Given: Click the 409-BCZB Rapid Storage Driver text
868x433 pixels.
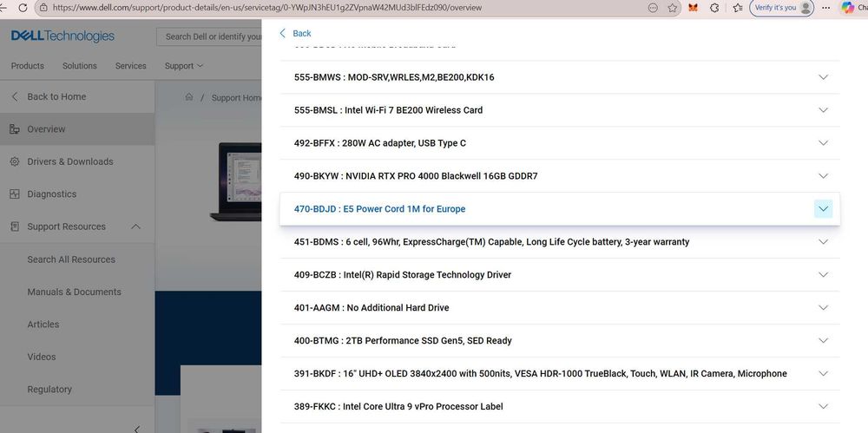Looking at the screenshot, I should pos(403,275).
